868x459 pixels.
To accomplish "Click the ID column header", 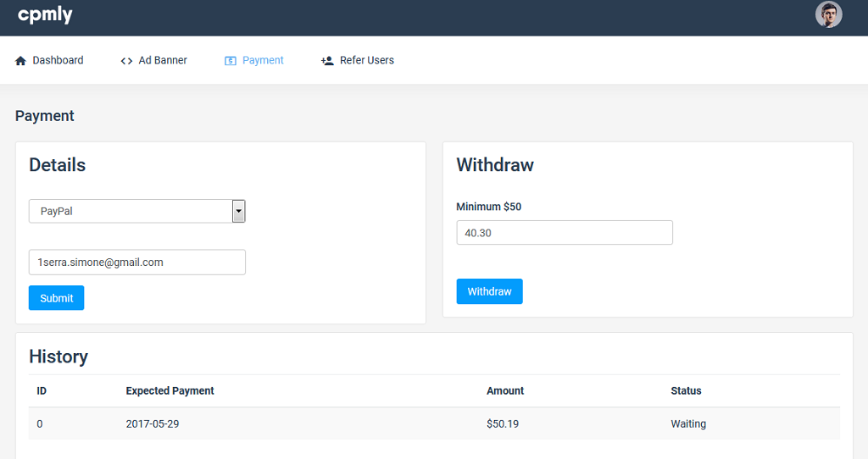I will [x=42, y=391].
